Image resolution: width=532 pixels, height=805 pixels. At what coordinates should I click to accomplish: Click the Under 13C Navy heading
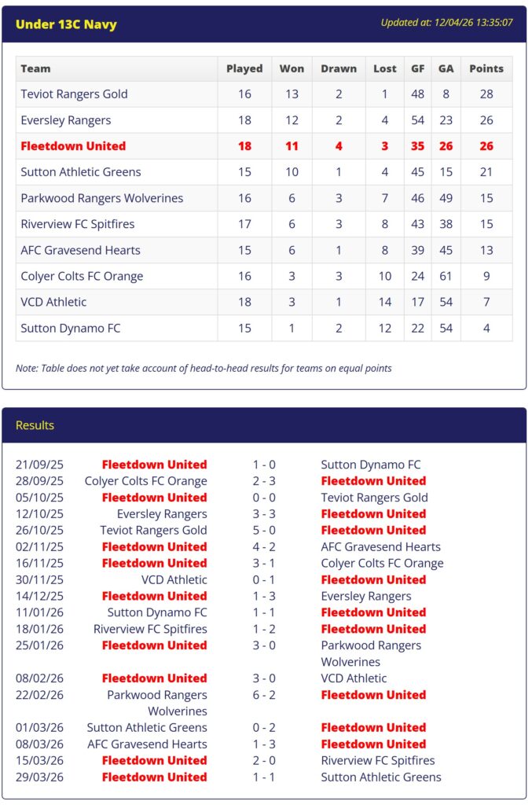coord(66,24)
